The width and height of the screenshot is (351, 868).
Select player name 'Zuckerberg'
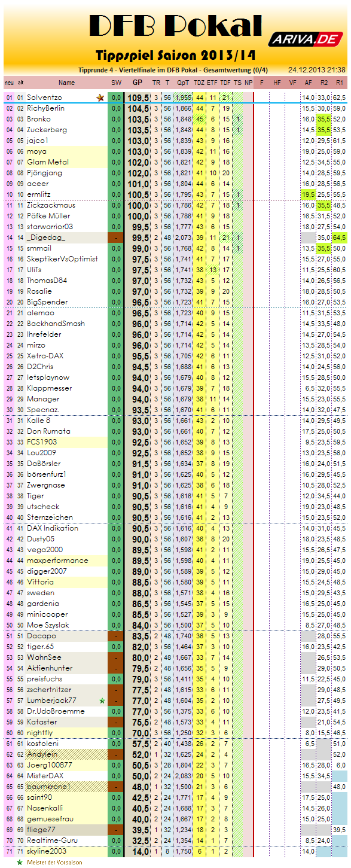[47, 130]
